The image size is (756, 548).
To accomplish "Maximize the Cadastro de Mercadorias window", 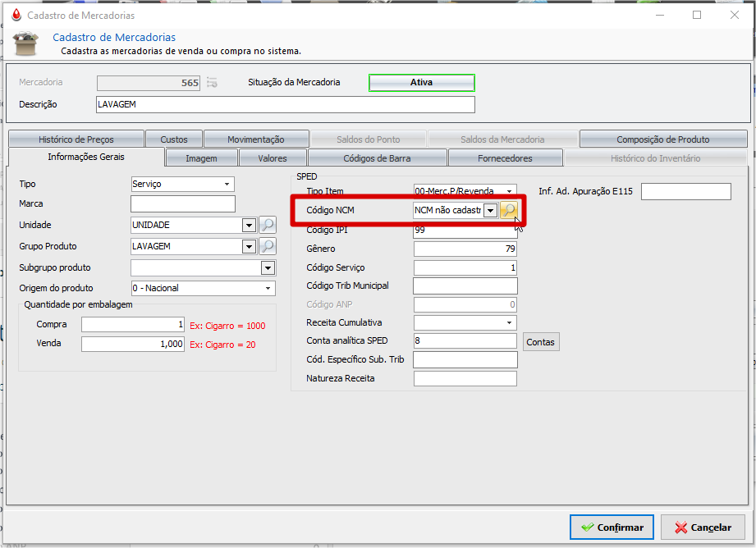I will pyautogui.click(x=697, y=15).
